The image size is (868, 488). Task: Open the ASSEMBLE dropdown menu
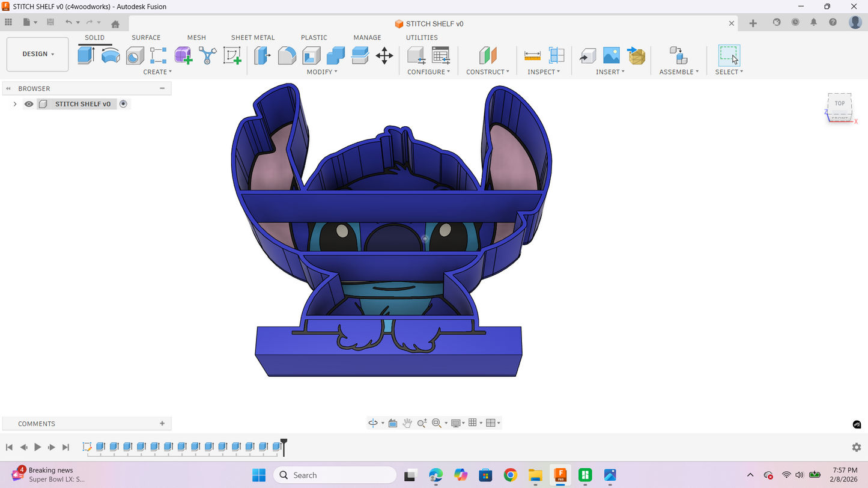[x=679, y=72]
